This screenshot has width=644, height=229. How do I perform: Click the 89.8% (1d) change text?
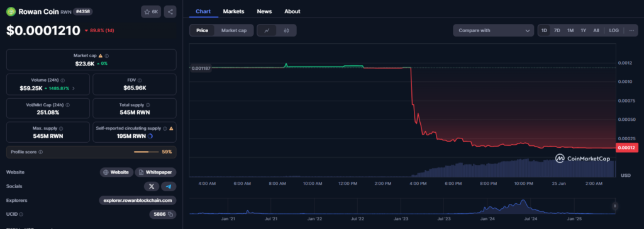101,30
